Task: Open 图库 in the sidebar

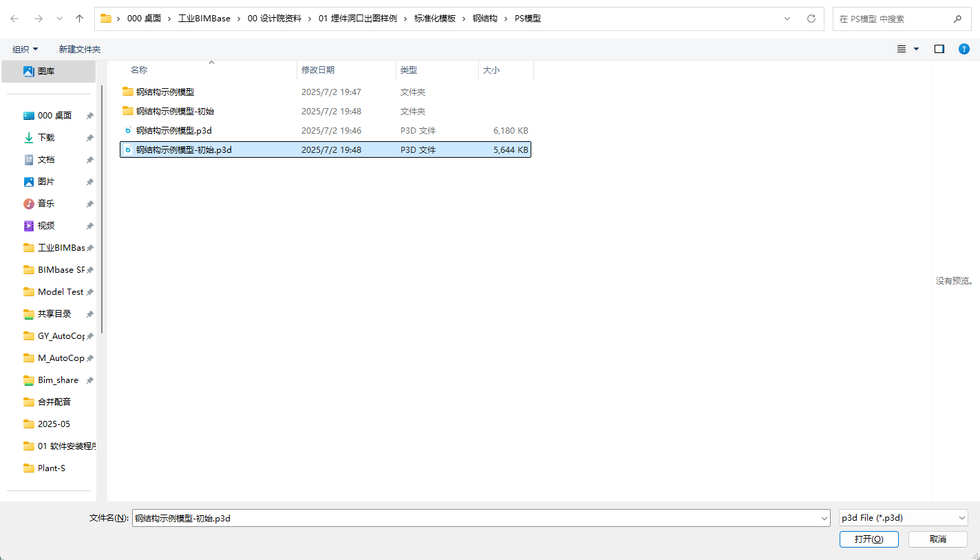Action: pos(48,71)
